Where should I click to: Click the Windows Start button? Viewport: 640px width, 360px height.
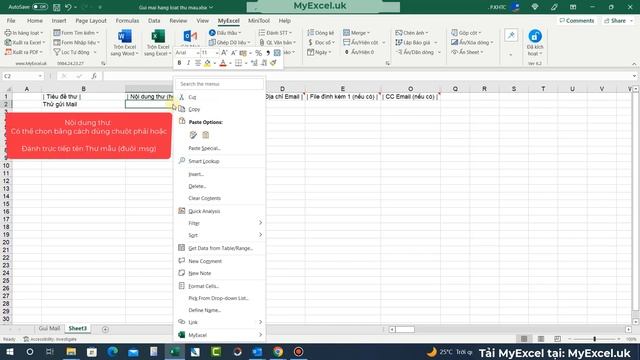[x=9, y=352]
